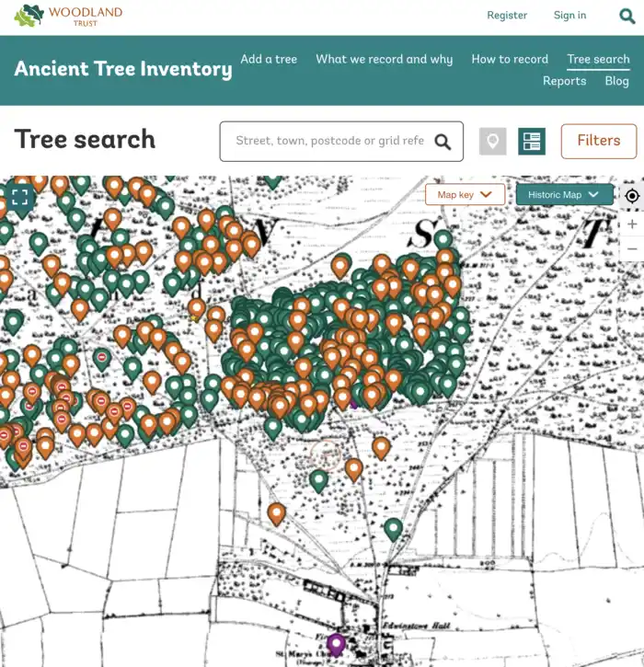Select the purple marker near St Marys Church
This screenshot has height=667, width=644.
[336, 644]
